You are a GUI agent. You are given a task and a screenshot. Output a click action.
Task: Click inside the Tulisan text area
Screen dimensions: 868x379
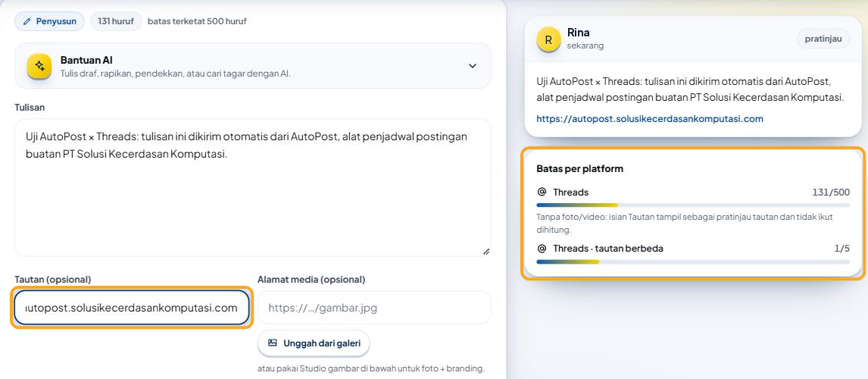point(252,187)
